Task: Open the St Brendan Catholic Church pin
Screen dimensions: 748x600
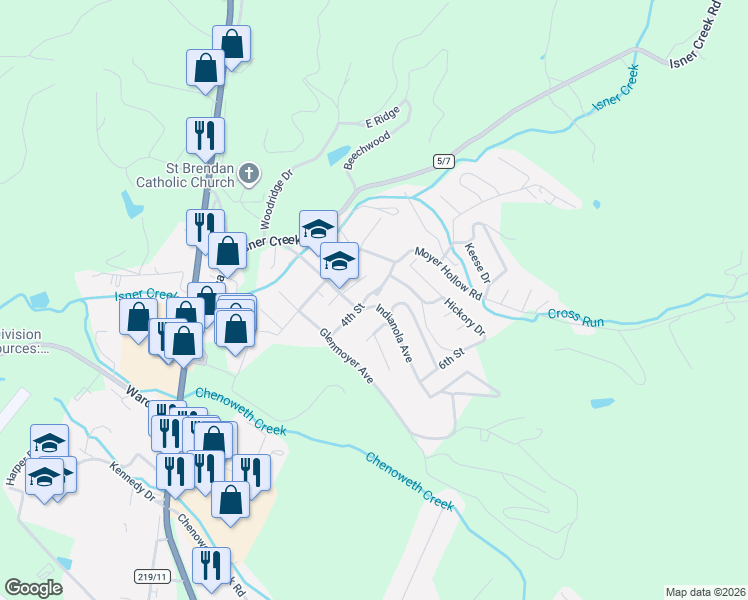Action: coord(249,173)
